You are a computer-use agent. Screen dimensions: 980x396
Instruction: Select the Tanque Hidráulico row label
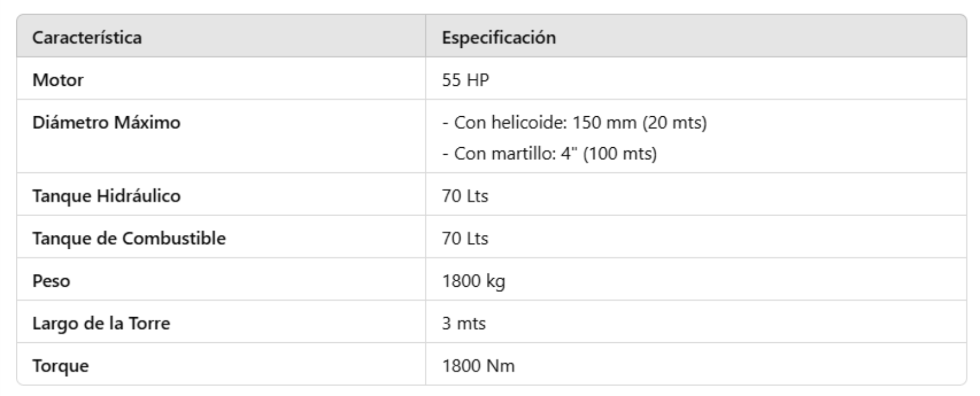(106, 196)
